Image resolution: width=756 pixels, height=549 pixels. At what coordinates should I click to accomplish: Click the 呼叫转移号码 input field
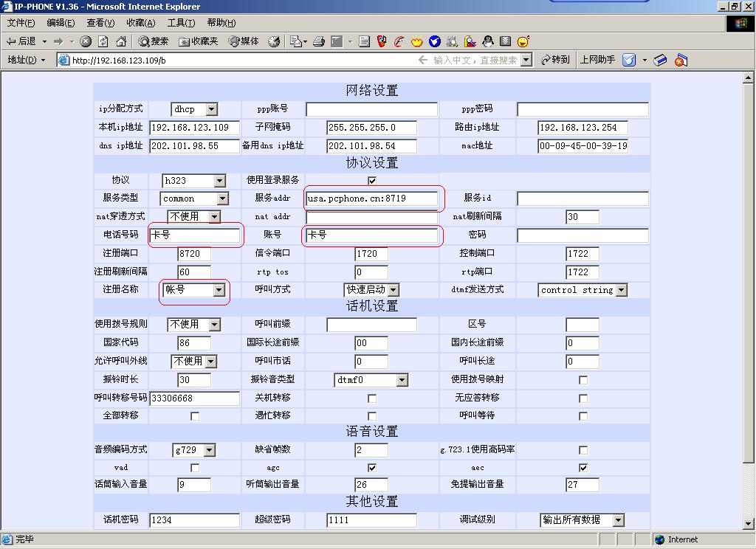pyautogui.click(x=194, y=398)
